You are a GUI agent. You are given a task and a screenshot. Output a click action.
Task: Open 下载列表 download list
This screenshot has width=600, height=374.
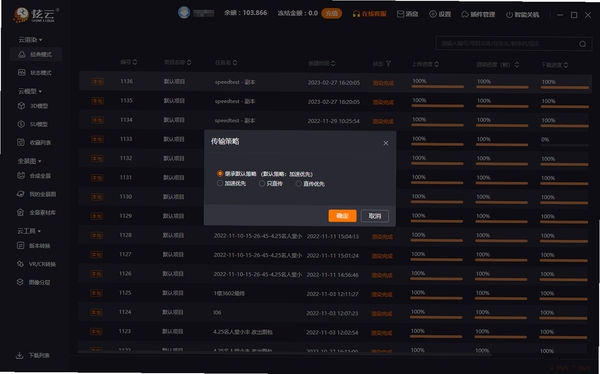33,356
